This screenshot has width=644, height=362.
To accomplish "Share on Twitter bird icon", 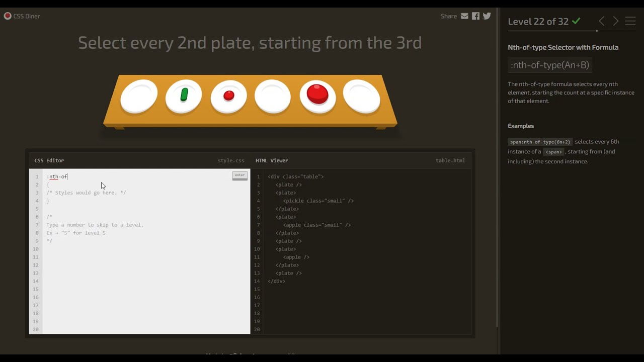I will 487,16.
